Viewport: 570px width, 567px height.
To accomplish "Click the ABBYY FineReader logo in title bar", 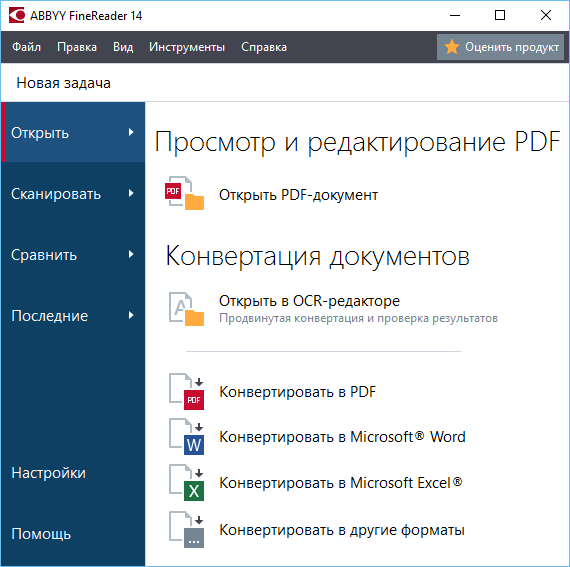I will pyautogui.click(x=17, y=16).
